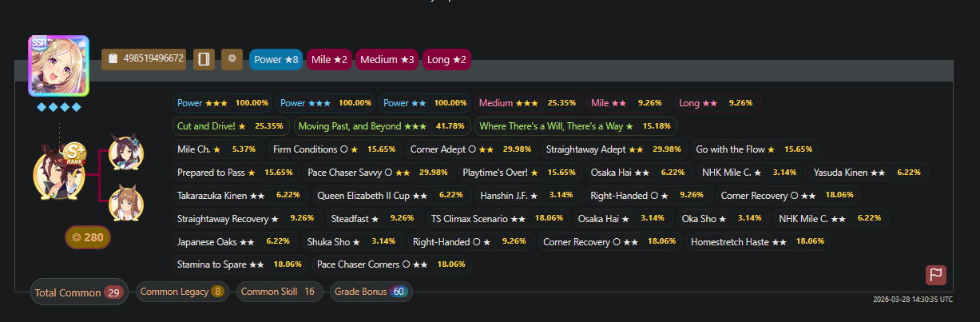Click the lower grandparent character portrait

click(126, 203)
